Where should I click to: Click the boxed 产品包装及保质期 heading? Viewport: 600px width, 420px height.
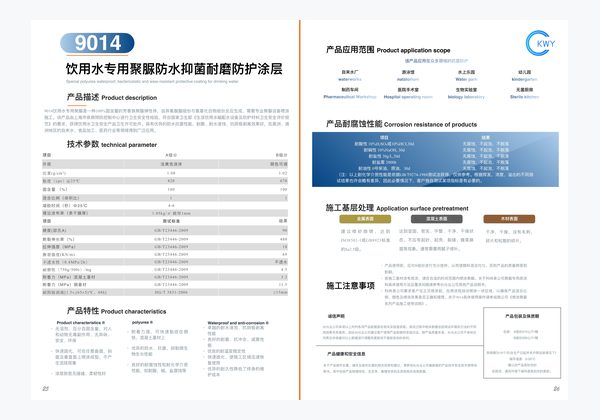(x=522, y=316)
